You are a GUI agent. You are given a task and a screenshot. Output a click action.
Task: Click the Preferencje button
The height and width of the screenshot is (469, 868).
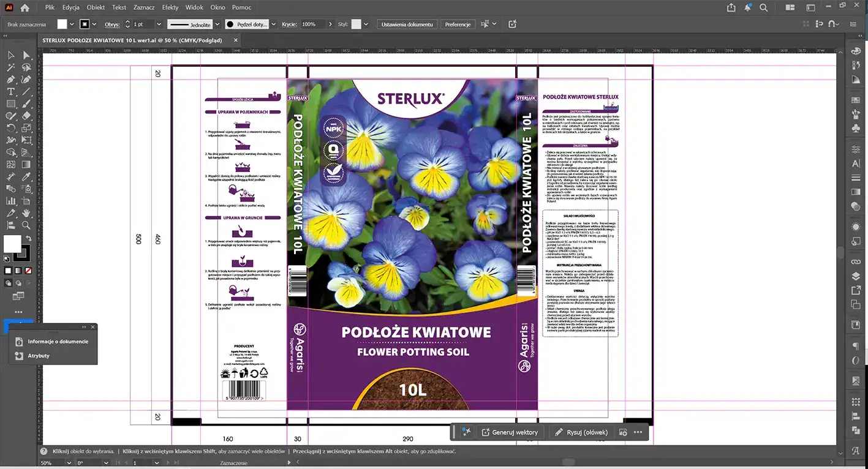[458, 24]
